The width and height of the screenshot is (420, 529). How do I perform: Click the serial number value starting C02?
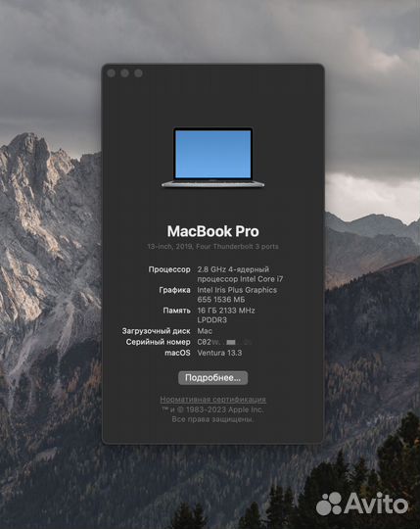point(224,342)
